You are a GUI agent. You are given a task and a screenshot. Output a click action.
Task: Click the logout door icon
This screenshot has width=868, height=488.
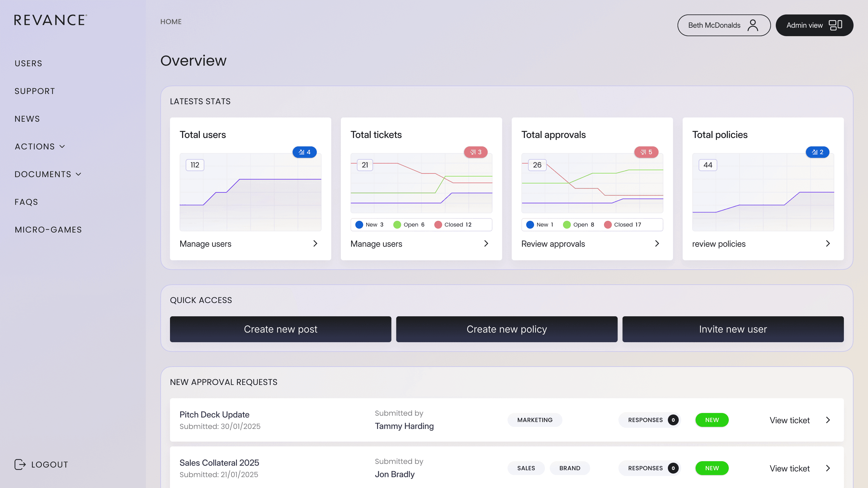coord(20,465)
